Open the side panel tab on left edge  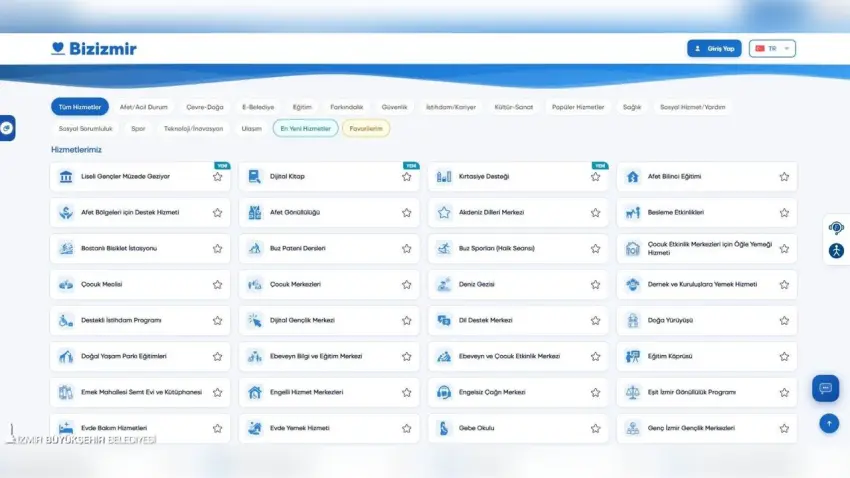(7, 128)
